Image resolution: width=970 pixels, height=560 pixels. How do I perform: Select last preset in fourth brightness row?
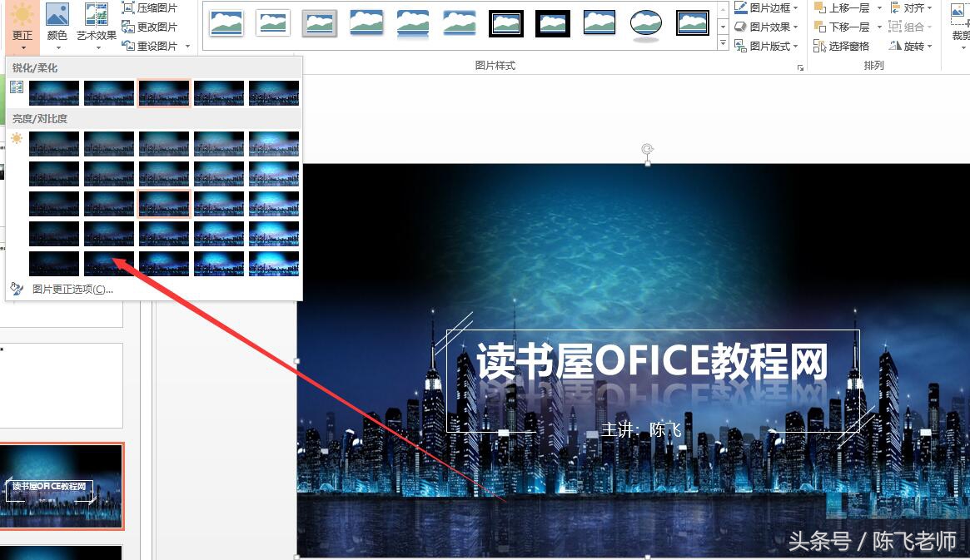tap(274, 234)
